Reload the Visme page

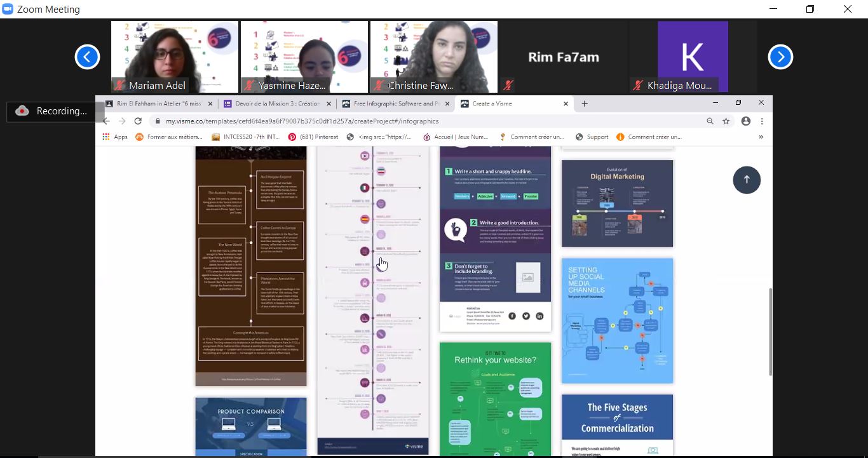coord(138,121)
